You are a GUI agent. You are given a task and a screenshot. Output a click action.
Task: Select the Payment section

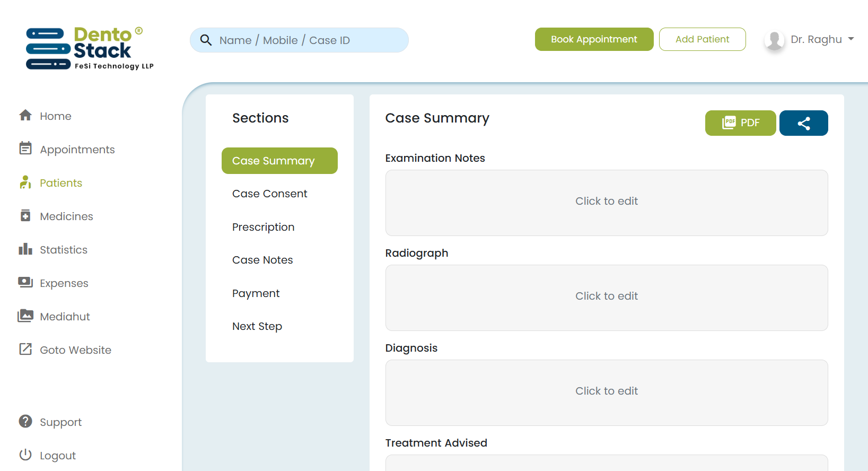tap(256, 293)
